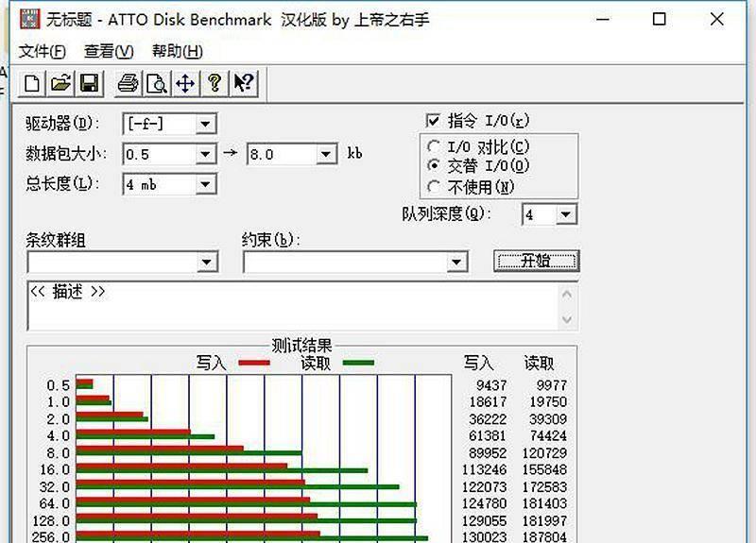Click the description box scroll down arrow

(x=567, y=319)
